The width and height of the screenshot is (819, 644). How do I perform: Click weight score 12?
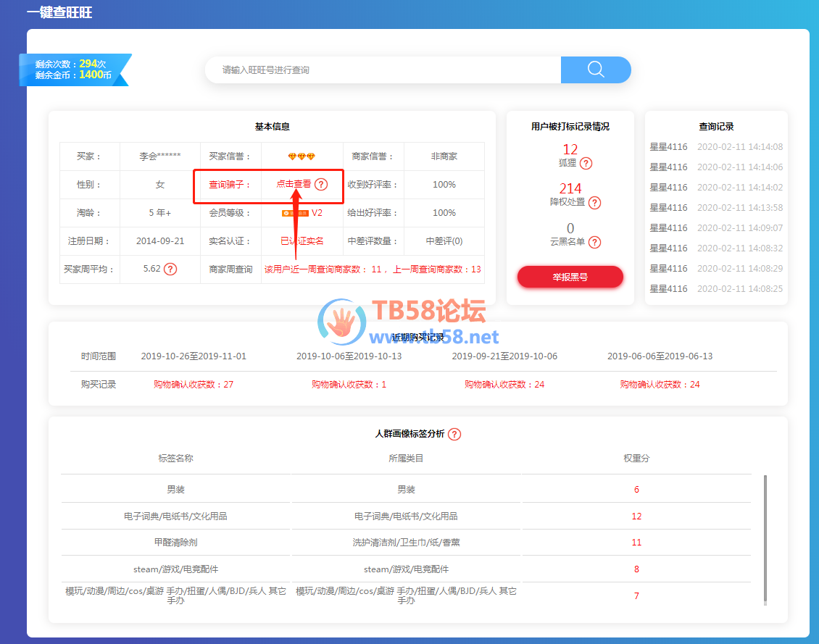(x=636, y=516)
